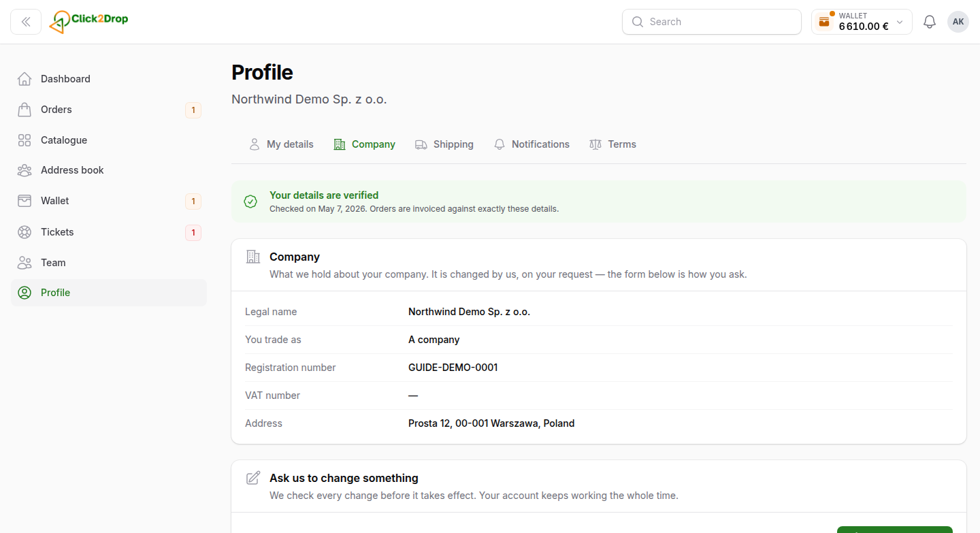This screenshot has width=980, height=533.
Task: Click the Your details are verified text
Action: click(x=324, y=195)
